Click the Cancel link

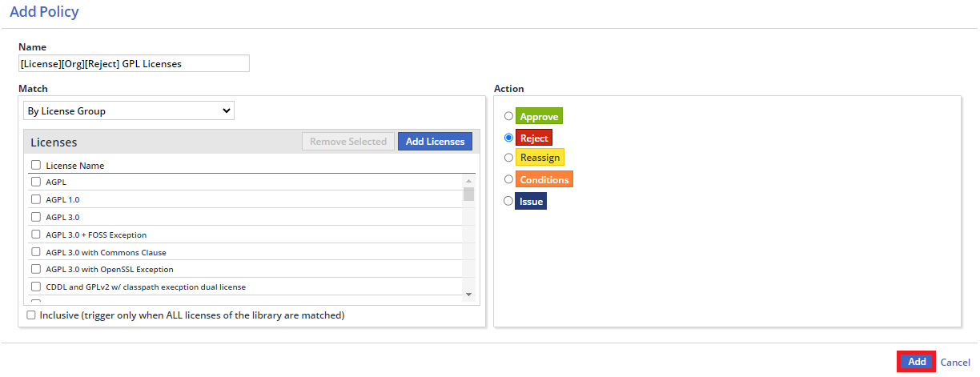coord(955,362)
